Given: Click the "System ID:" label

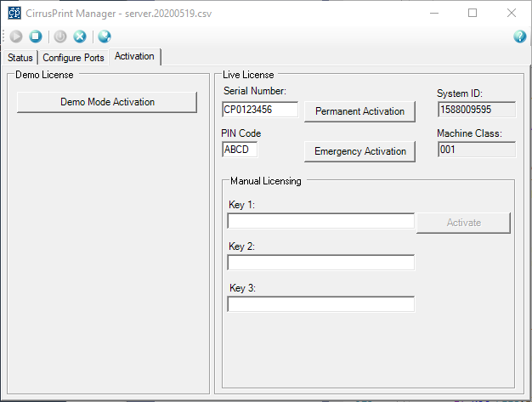Looking at the screenshot, I should 460,93.
